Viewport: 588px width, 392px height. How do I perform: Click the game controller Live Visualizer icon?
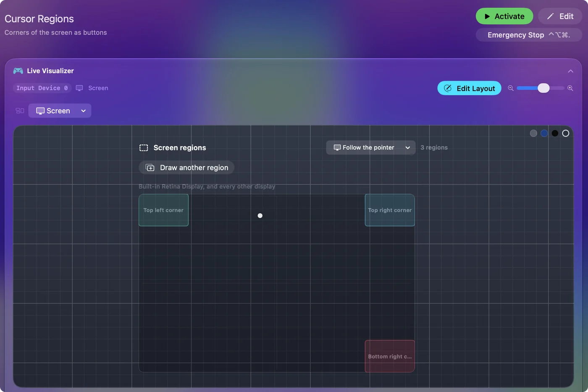coord(18,71)
